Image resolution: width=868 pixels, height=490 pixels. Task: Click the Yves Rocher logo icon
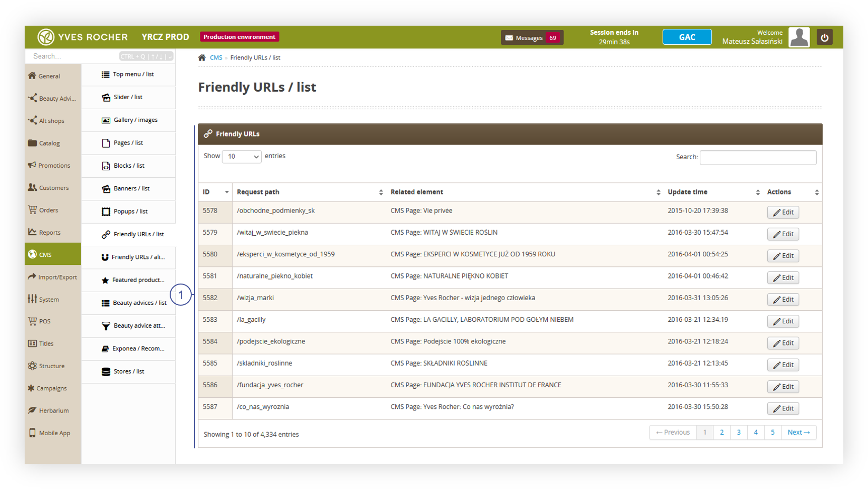(45, 37)
